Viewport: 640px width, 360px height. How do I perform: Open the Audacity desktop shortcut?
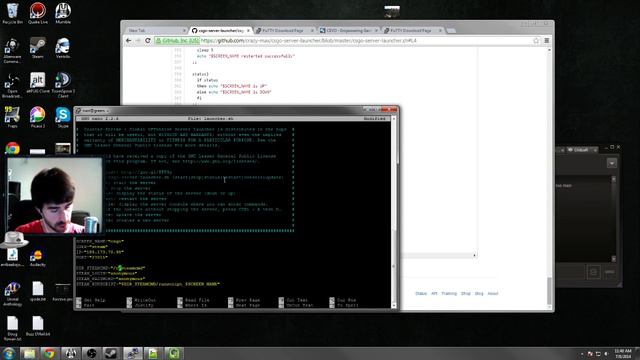38,258
